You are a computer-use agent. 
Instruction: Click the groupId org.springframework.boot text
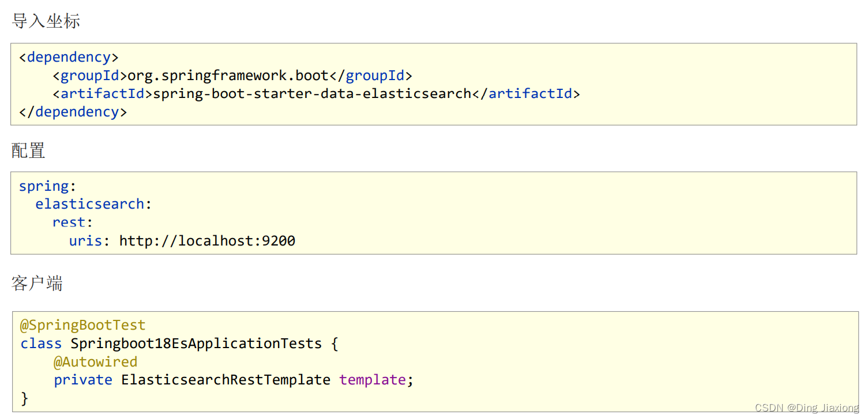point(228,76)
